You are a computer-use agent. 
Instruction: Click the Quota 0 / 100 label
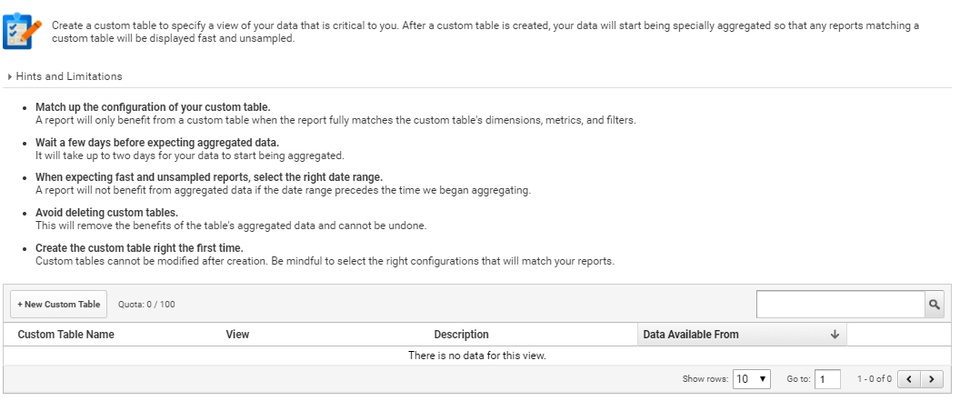[146, 305]
